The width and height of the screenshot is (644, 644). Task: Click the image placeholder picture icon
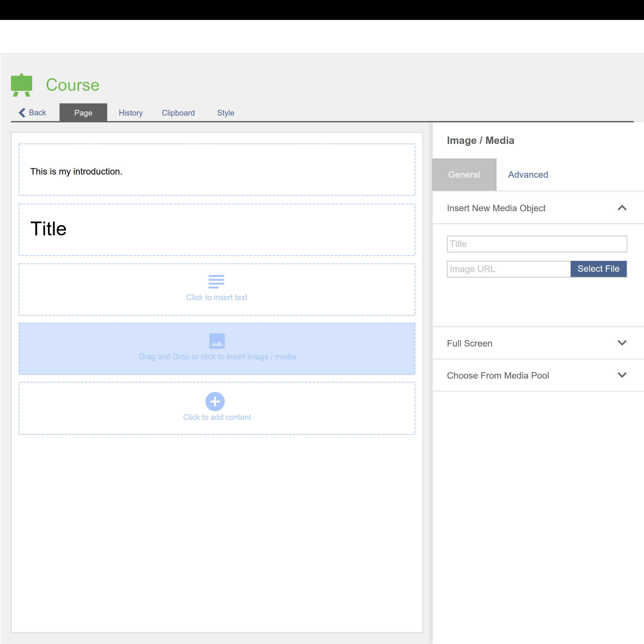(217, 341)
